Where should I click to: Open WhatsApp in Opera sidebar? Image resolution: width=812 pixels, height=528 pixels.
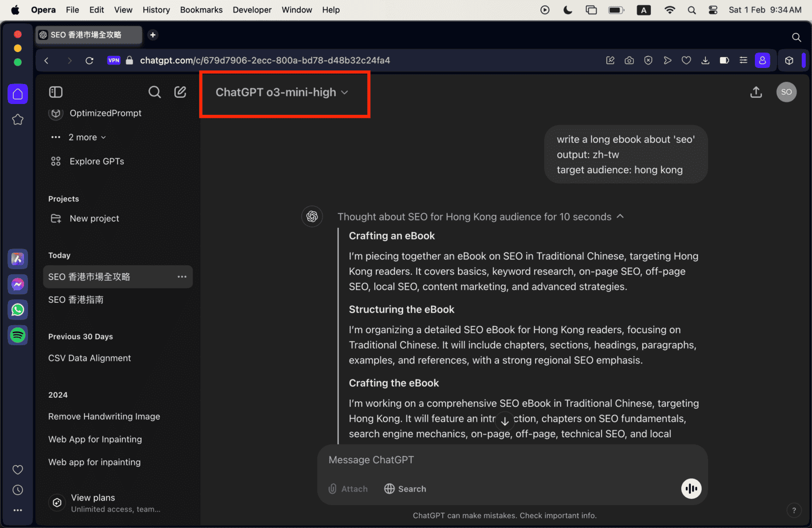click(18, 310)
